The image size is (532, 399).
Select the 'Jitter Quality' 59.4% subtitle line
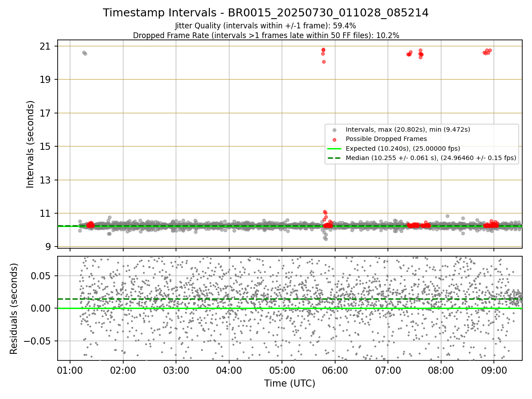(266, 26)
